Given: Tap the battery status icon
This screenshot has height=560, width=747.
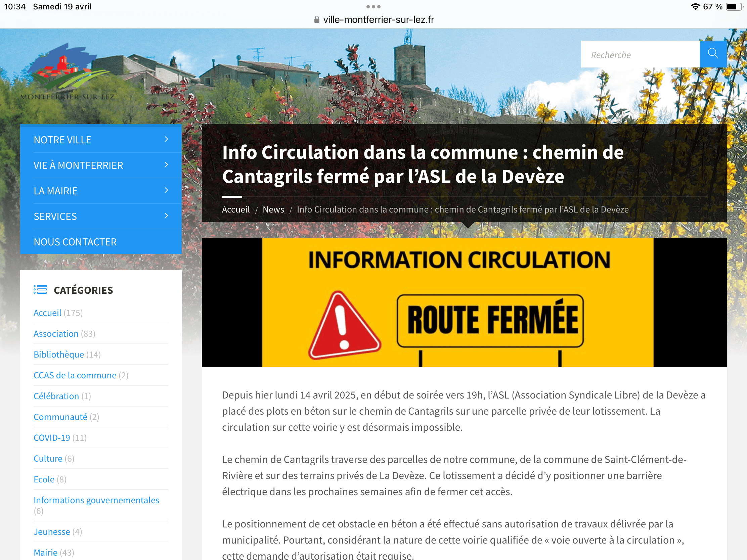Looking at the screenshot, I should (x=734, y=7).
